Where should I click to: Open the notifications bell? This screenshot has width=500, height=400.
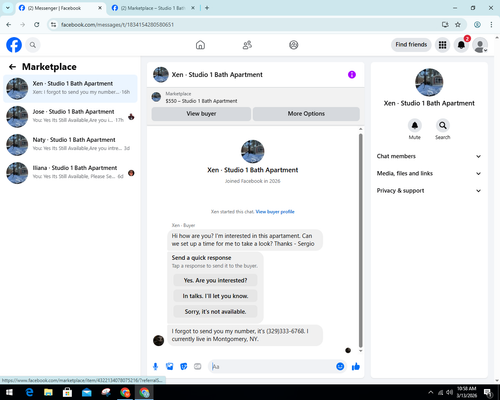tap(461, 45)
